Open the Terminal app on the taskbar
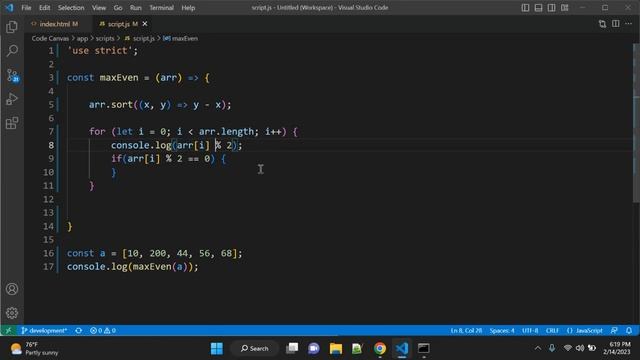The height and width of the screenshot is (360, 640). click(x=423, y=348)
